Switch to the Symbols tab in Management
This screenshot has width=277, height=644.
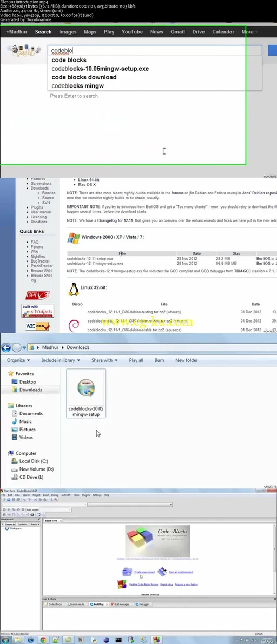coord(22,524)
